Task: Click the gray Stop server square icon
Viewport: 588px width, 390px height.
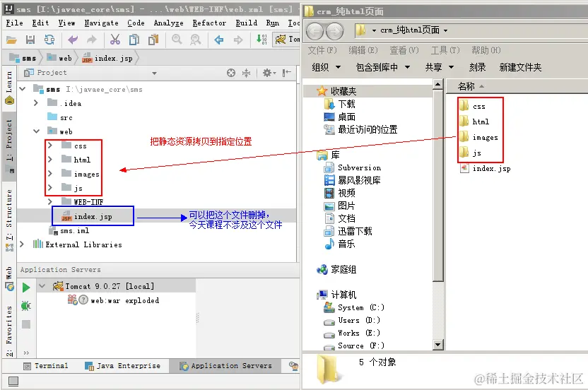Action: 26,324
